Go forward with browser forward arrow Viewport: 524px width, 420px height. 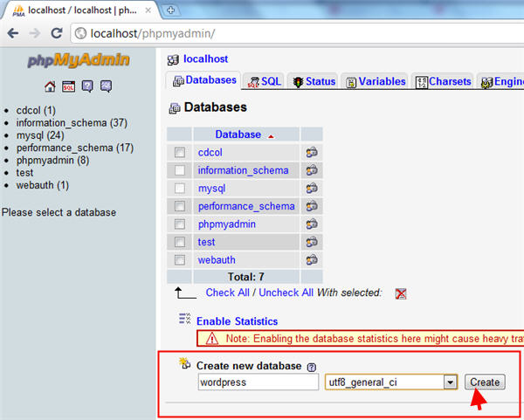(35, 33)
